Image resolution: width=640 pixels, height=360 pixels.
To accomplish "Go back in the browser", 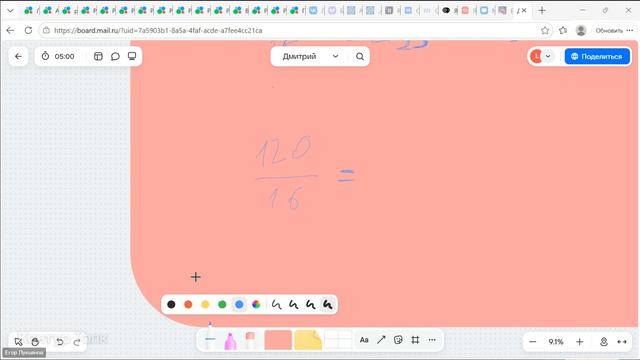I will [10, 31].
